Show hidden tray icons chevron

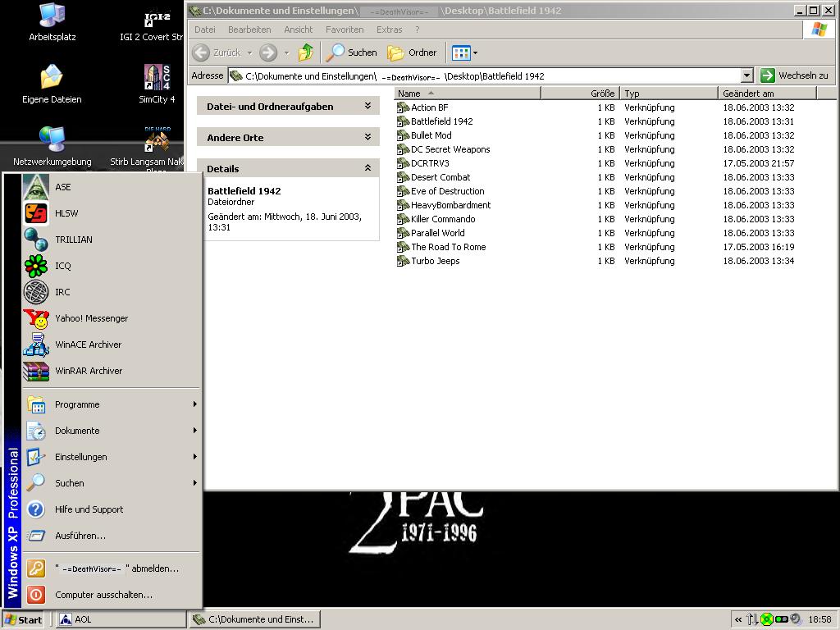coord(738,620)
